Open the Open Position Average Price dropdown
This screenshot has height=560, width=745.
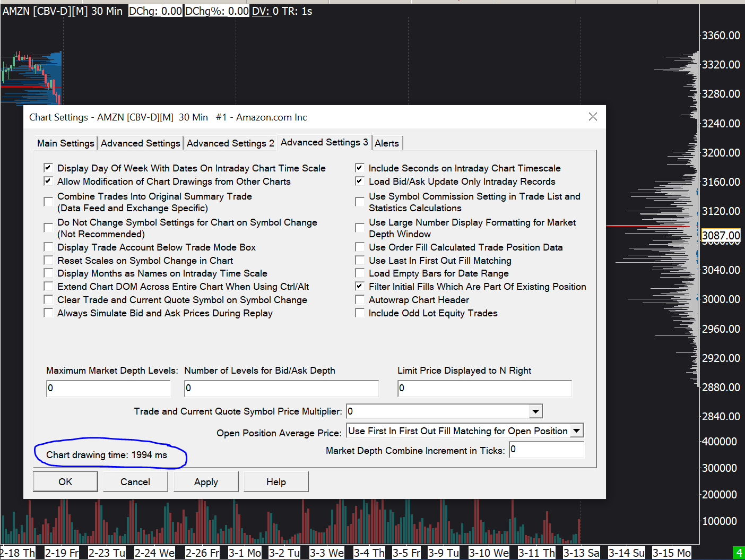tap(577, 431)
